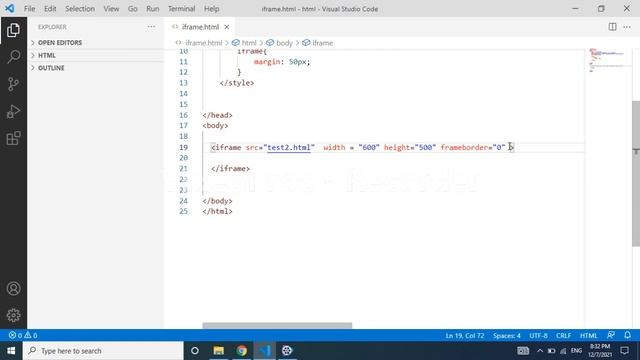
Task: Click the code minimap
Action: pos(609,60)
